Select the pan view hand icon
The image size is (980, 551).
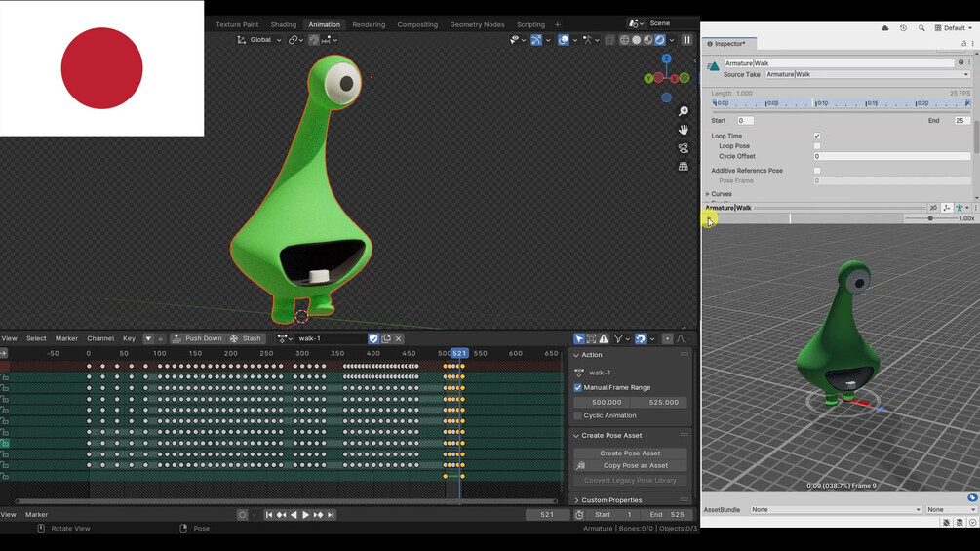pos(684,130)
